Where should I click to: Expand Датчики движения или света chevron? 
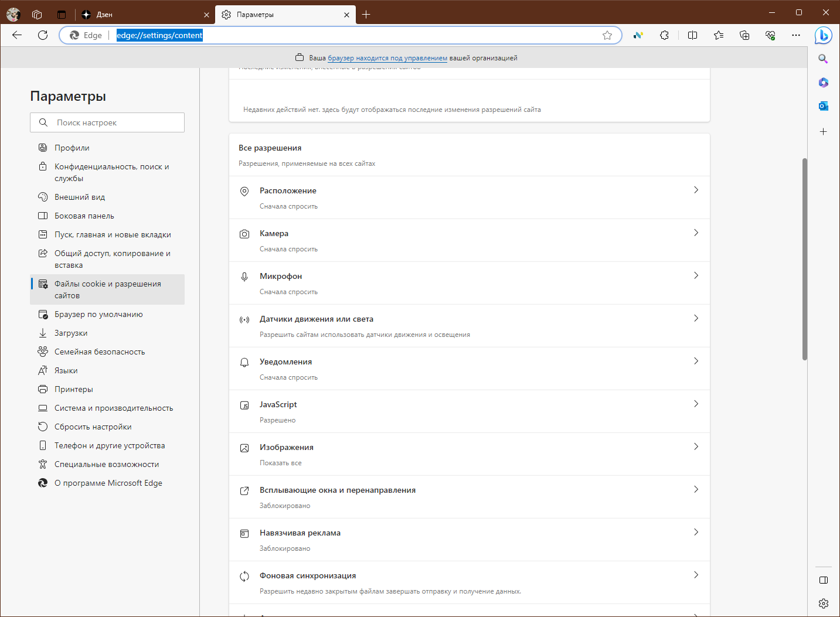pos(696,318)
